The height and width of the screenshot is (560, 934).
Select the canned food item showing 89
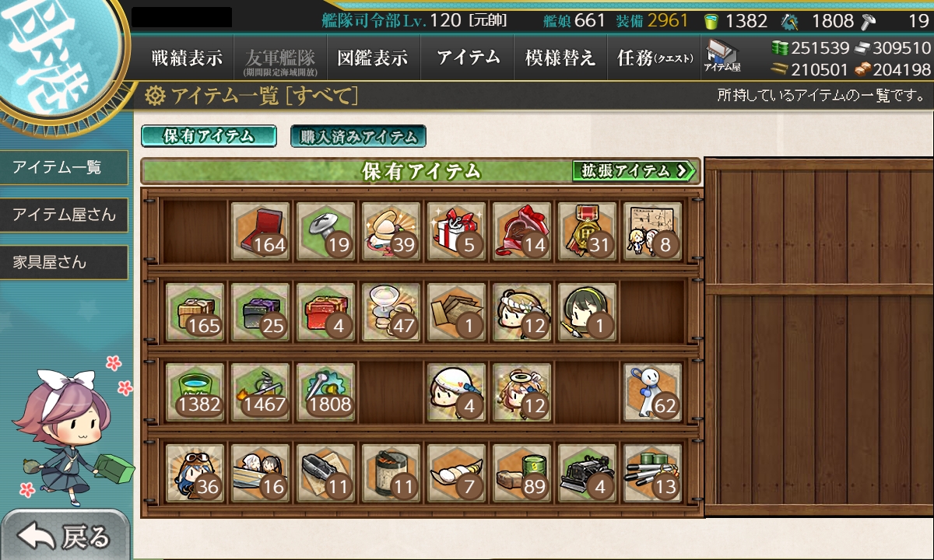tap(522, 472)
